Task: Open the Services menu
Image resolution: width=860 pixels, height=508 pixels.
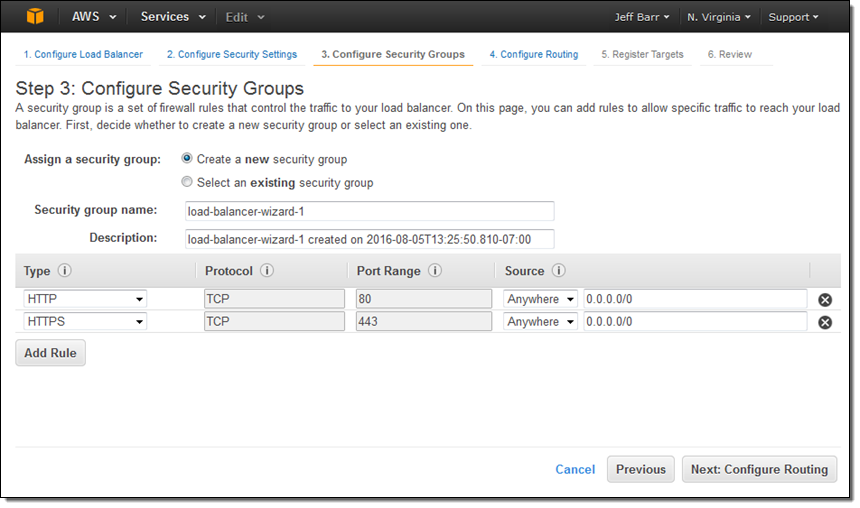Action: click(x=172, y=17)
